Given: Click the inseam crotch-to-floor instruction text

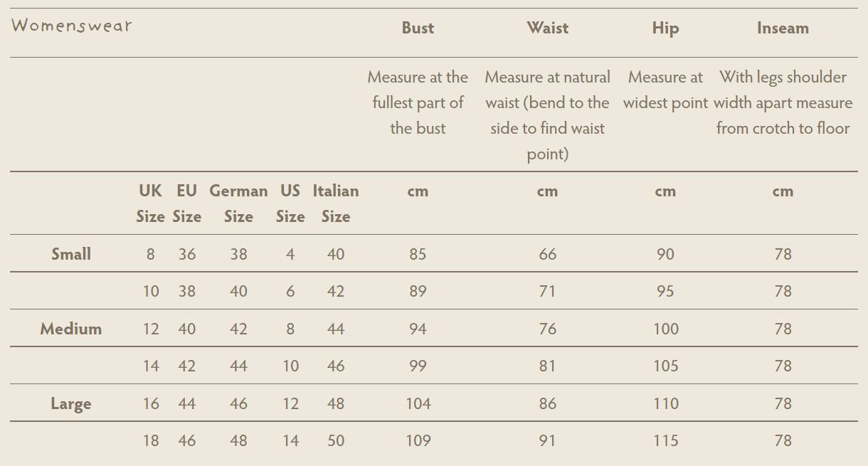Looking at the screenshot, I should click(783, 102).
